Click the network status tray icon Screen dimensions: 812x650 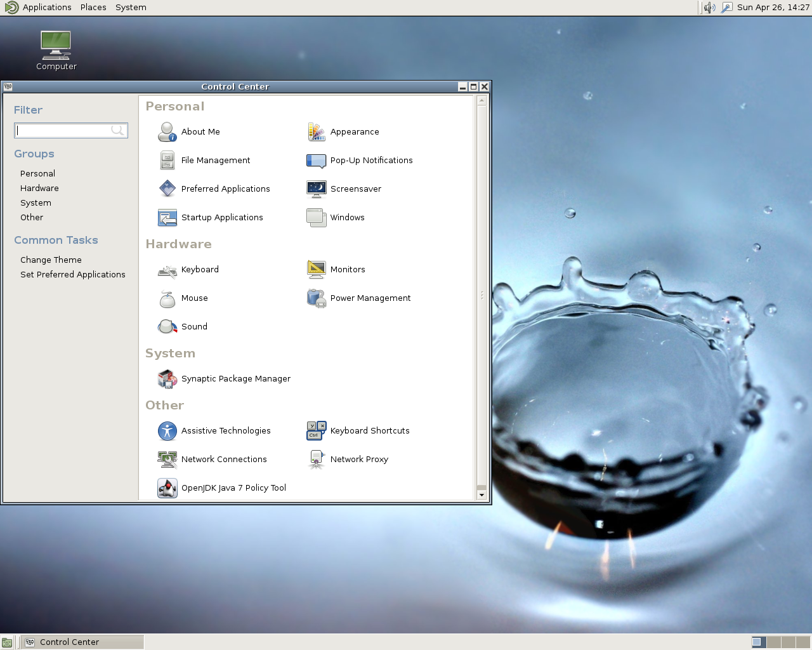click(727, 8)
